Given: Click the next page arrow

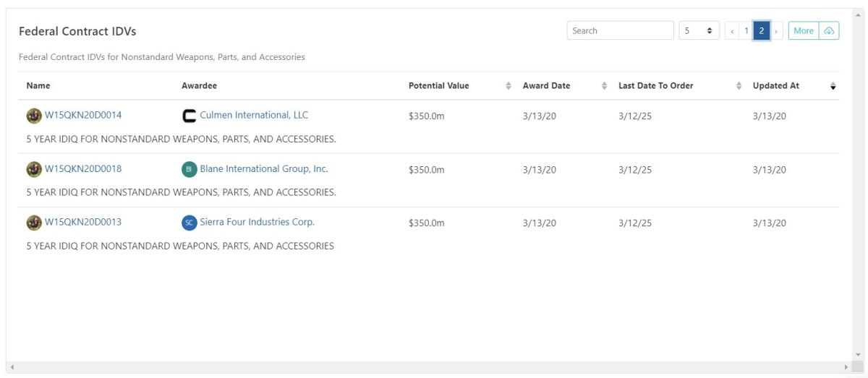Looking at the screenshot, I should click(x=776, y=30).
